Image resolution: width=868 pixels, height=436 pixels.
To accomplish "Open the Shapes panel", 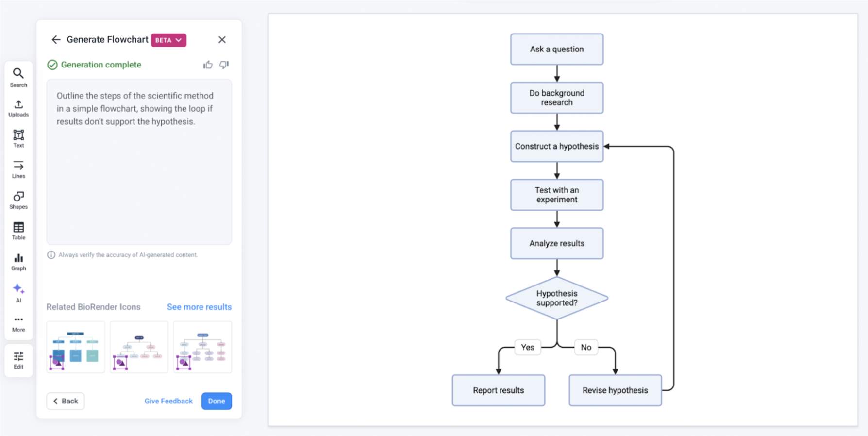I will coord(18,200).
